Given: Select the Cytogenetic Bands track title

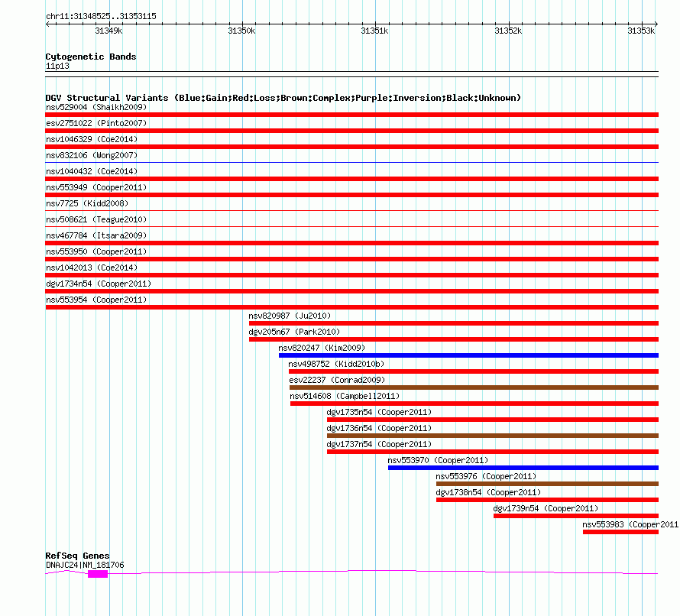Looking at the screenshot, I should click(x=91, y=57).
